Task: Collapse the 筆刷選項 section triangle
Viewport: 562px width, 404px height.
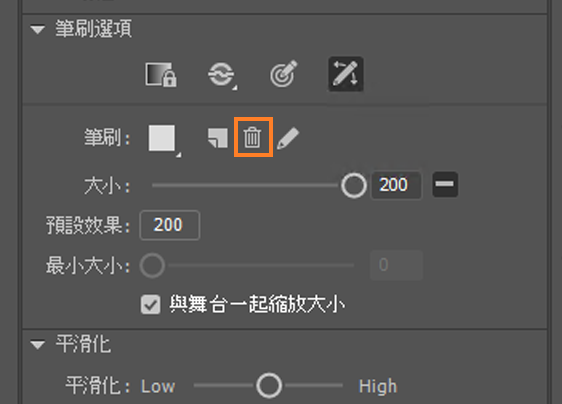Action: [38, 29]
